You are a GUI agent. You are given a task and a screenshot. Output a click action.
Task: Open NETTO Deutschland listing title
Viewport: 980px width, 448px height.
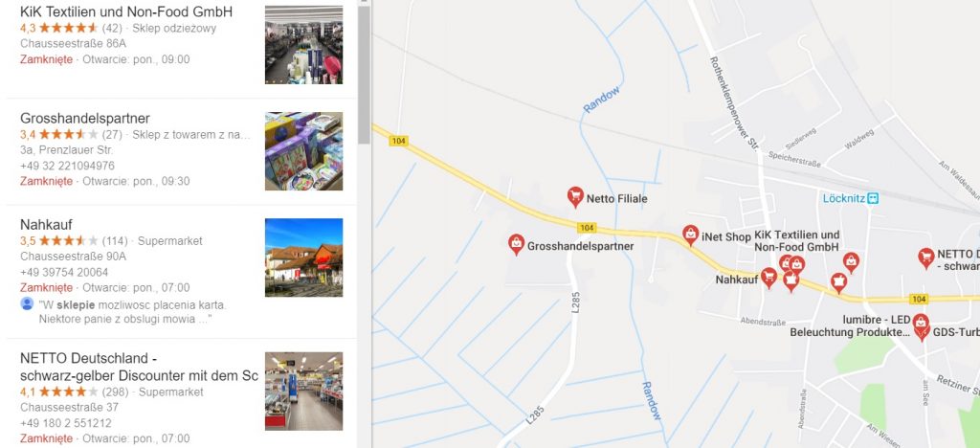[x=139, y=367]
